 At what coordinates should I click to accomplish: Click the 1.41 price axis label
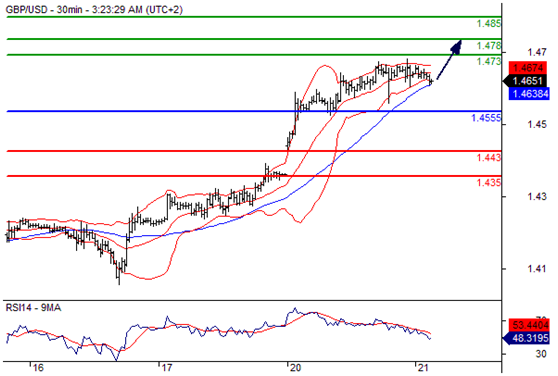[x=537, y=269]
